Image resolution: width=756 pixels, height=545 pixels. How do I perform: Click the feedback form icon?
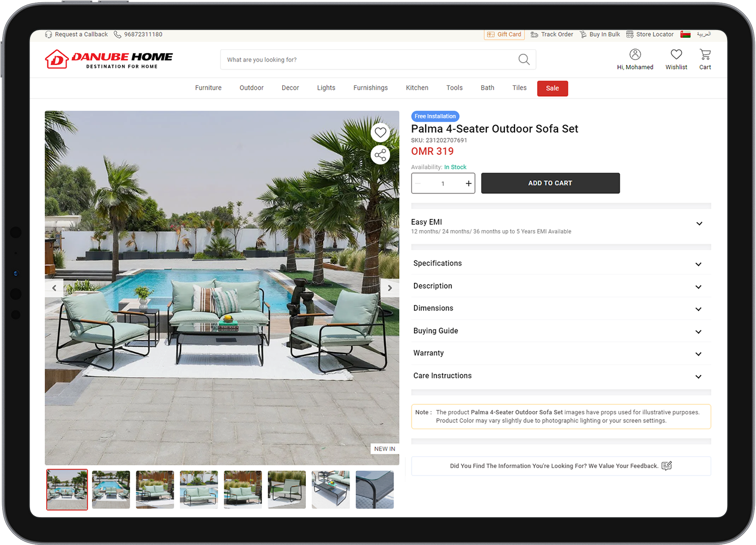(x=667, y=466)
